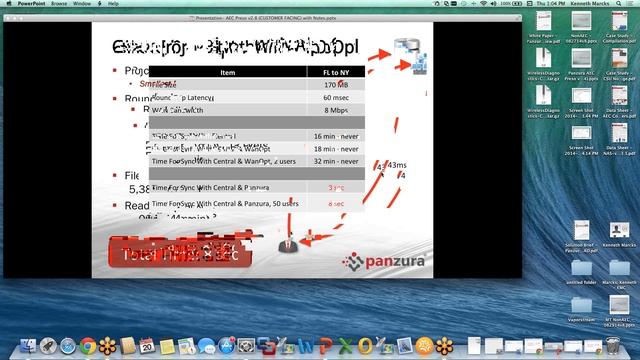Image resolution: width=640 pixels, height=360 pixels.
Task: Click the FL to NY column header
Action: [336, 72]
